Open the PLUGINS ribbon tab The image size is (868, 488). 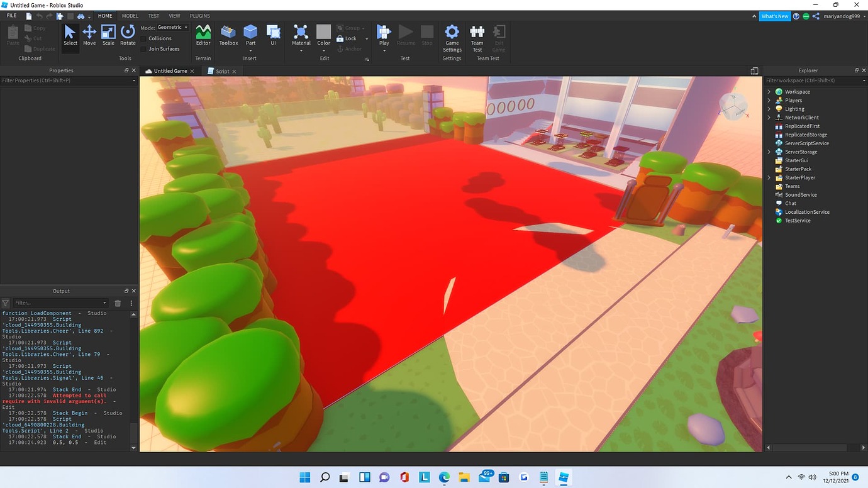pyautogui.click(x=200, y=16)
